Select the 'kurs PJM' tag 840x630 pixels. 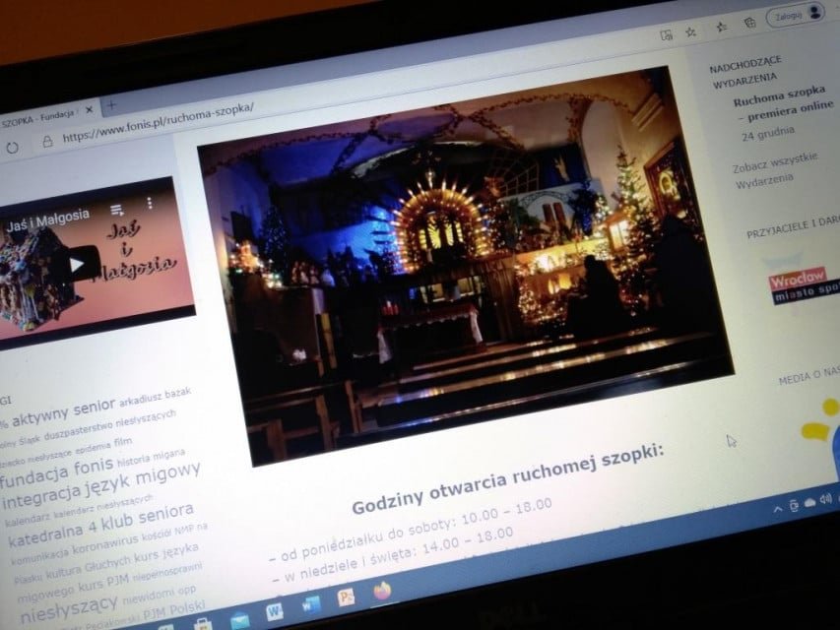(102, 583)
